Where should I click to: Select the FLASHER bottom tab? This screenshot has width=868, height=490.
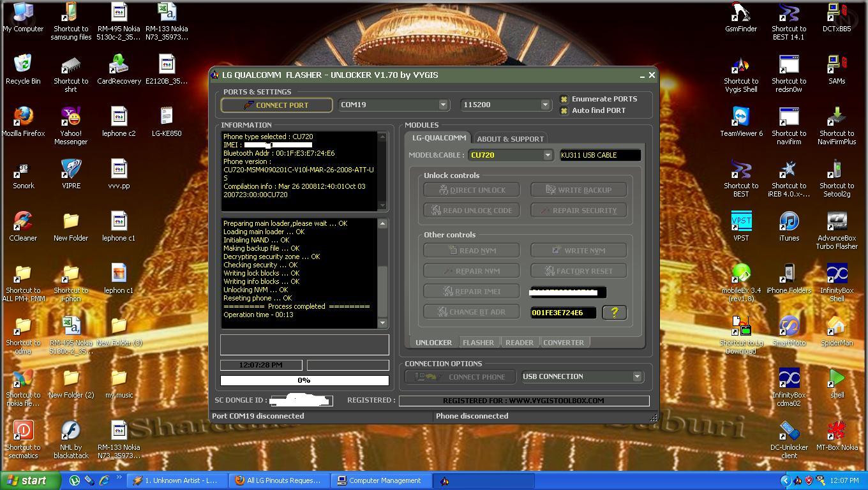pyautogui.click(x=478, y=343)
